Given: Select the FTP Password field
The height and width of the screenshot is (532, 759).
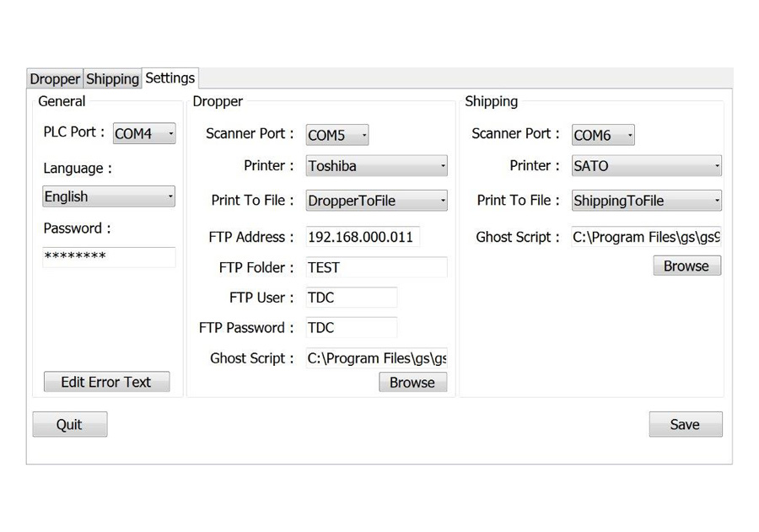Looking at the screenshot, I should (x=351, y=328).
